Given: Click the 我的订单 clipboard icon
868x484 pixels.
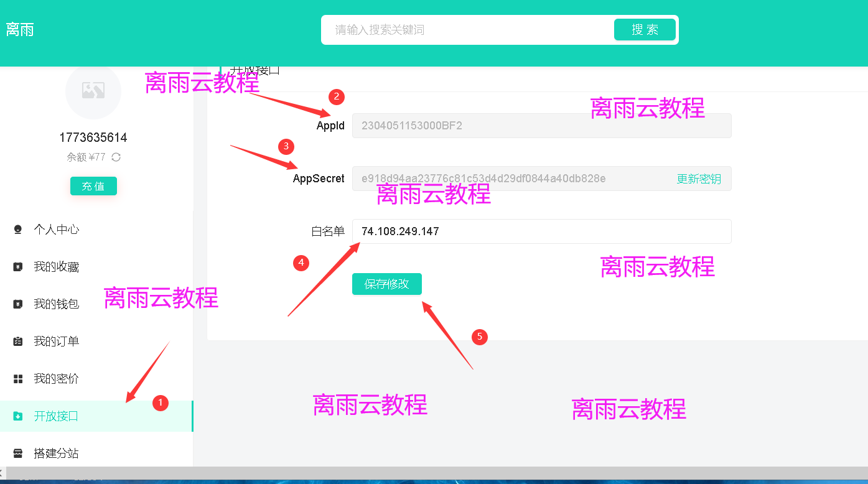Looking at the screenshot, I should coord(18,342).
